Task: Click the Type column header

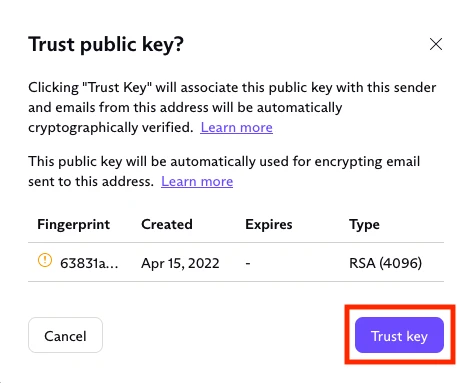Action: (x=364, y=225)
